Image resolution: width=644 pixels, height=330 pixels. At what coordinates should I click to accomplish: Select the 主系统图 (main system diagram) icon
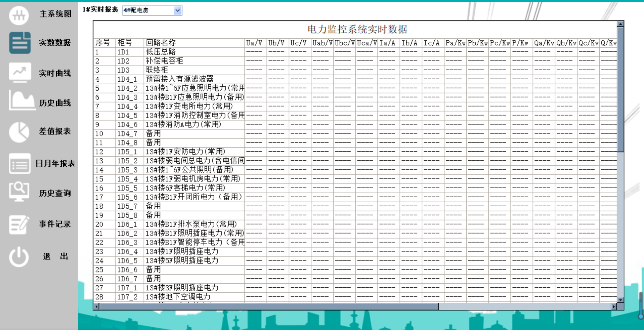point(19,15)
